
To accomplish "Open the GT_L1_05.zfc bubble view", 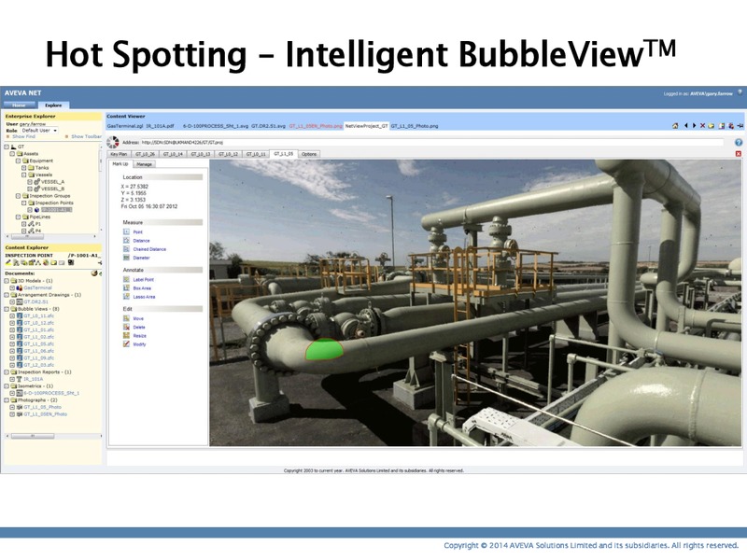I will (38, 343).
